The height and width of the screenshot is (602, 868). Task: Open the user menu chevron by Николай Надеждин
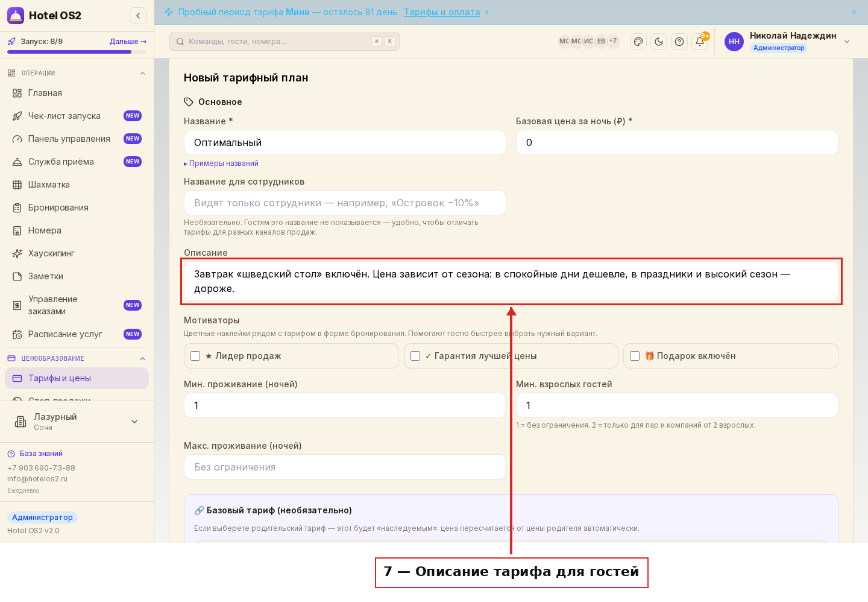pyautogui.click(x=847, y=42)
